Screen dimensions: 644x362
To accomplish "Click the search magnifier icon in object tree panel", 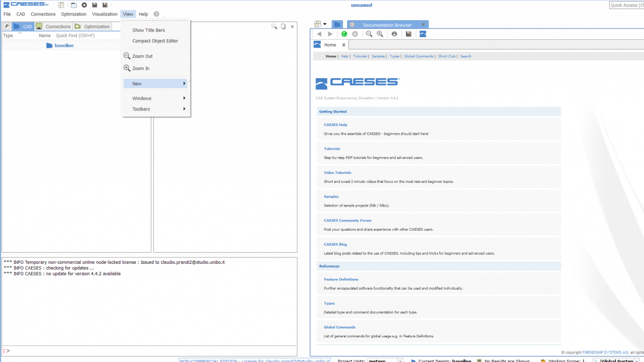I will click(x=274, y=26).
